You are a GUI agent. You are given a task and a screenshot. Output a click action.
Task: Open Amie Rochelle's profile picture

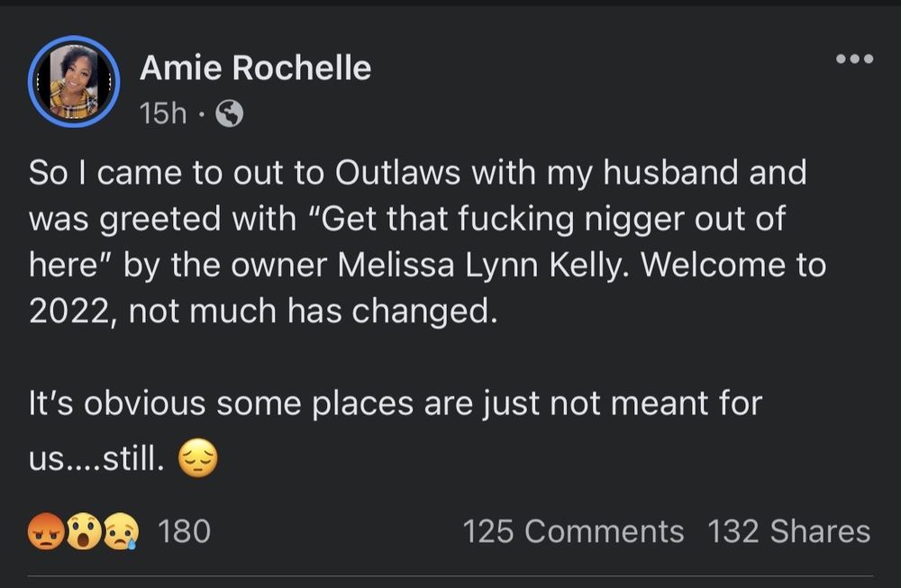73,82
